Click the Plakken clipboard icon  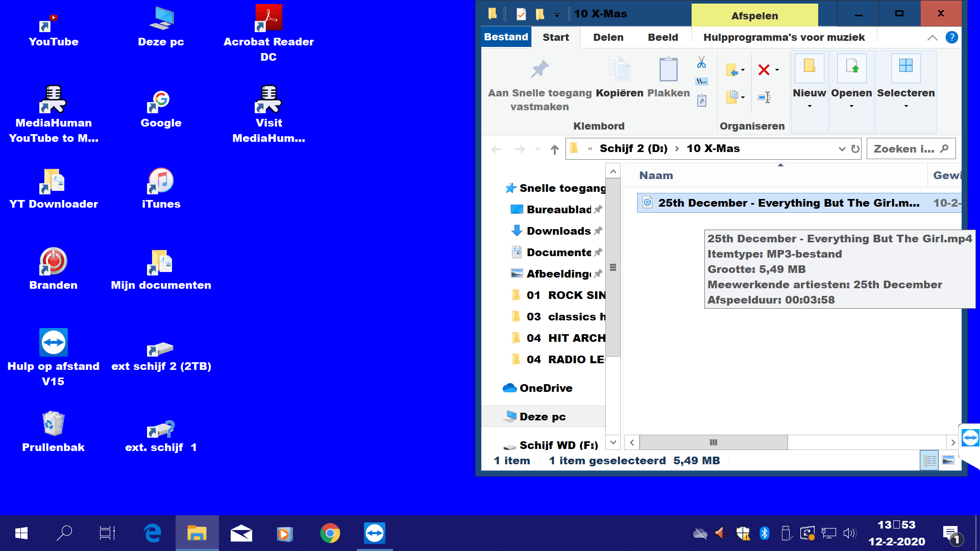pos(668,69)
